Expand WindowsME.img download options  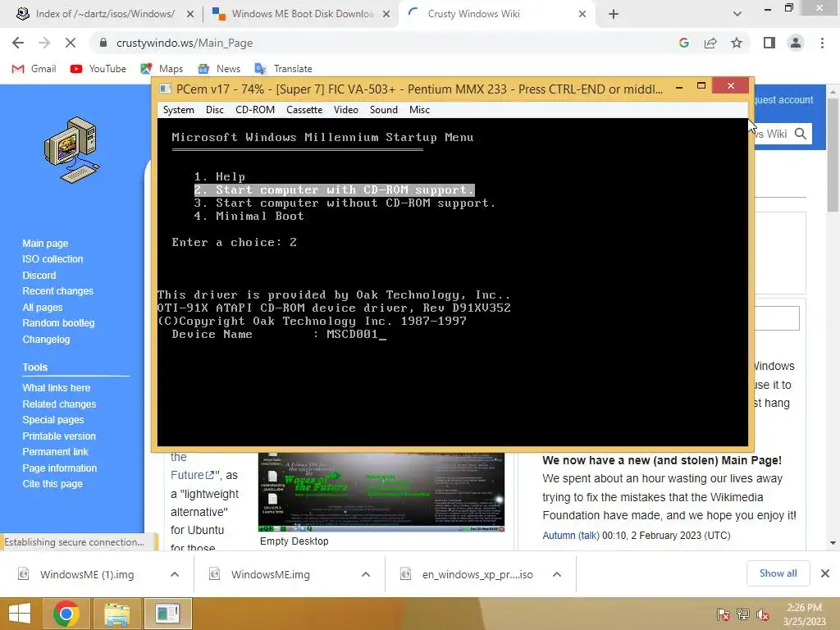(366, 574)
